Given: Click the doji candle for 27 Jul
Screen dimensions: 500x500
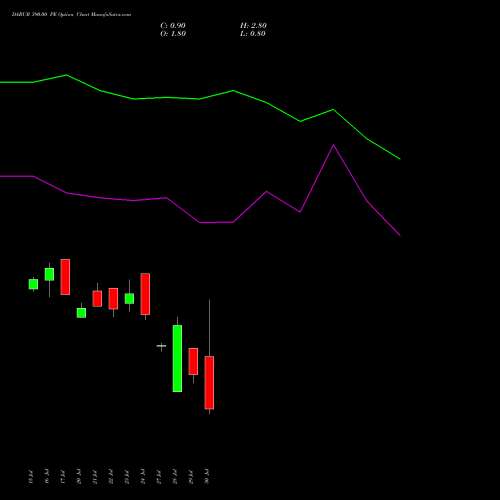Looking at the screenshot, I should click(161, 346).
